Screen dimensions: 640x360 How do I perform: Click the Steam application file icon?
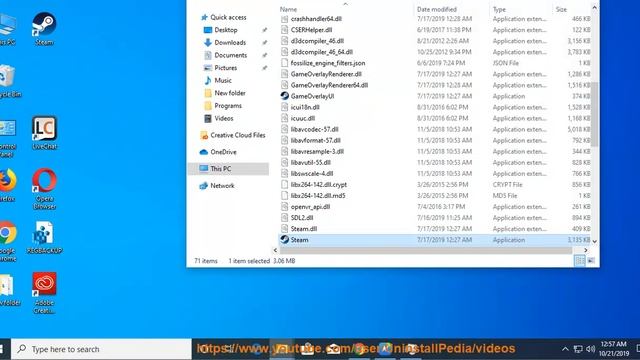coord(284,240)
